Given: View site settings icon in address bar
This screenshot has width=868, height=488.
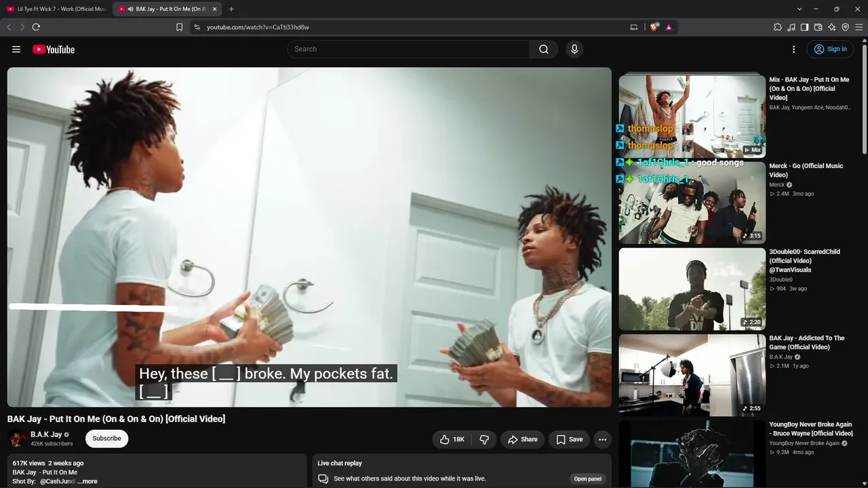Looking at the screenshot, I should pyautogui.click(x=197, y=27).
